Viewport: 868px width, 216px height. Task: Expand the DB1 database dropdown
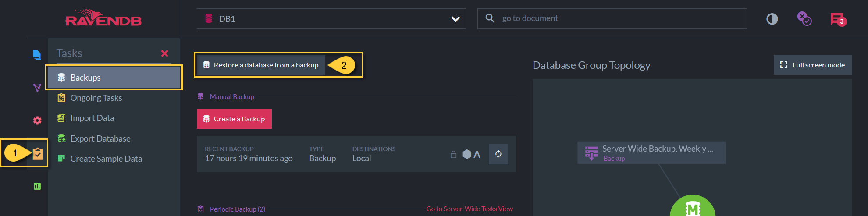pyautogui.click(x=331, y=19)
